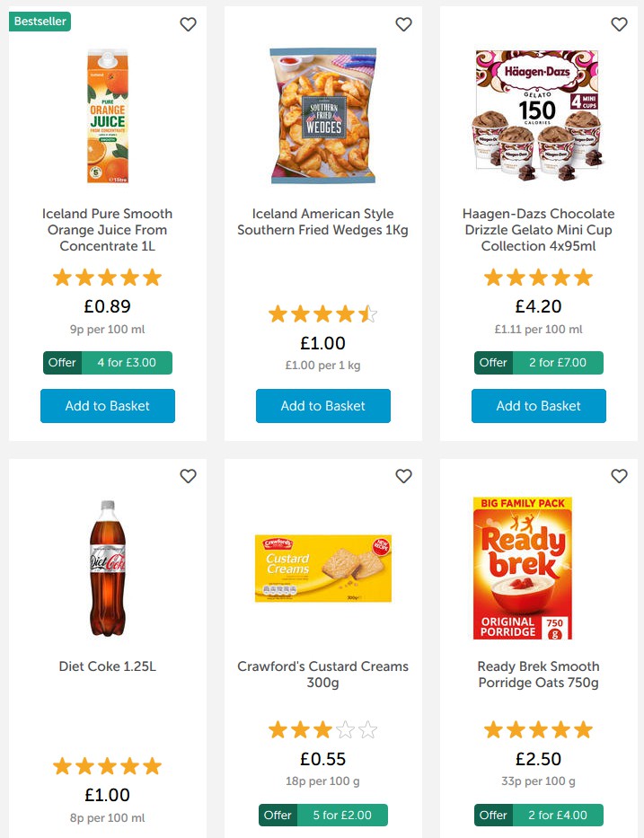
Task: Click the star rating under Ready Brek
Action: pyautogui.click(x=538, y=730)
